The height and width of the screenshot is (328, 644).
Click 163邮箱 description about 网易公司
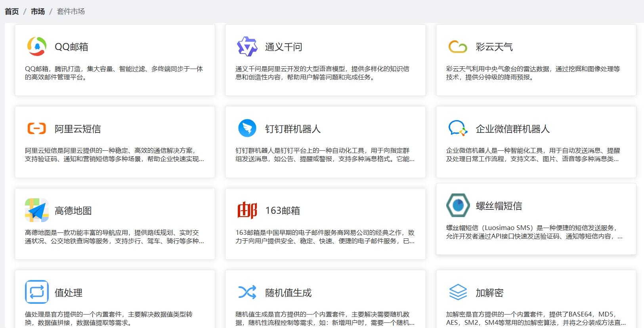(x=325, y=237)
